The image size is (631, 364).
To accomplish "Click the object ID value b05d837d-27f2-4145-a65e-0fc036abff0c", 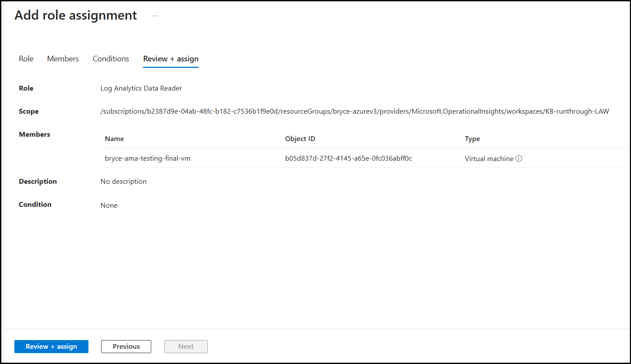I will pyautogui.click(x=348, y=158).
